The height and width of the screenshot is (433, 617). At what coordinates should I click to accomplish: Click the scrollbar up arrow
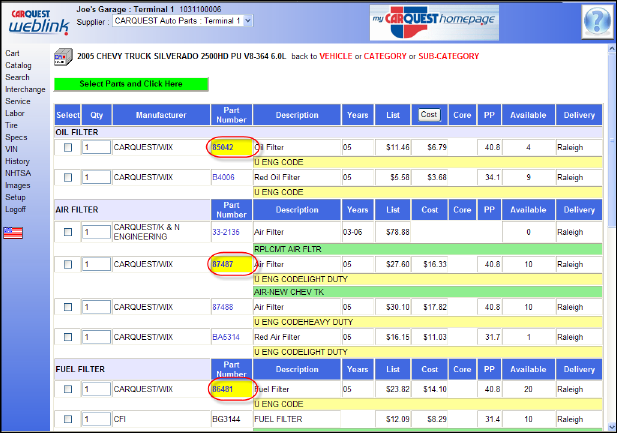612,49
